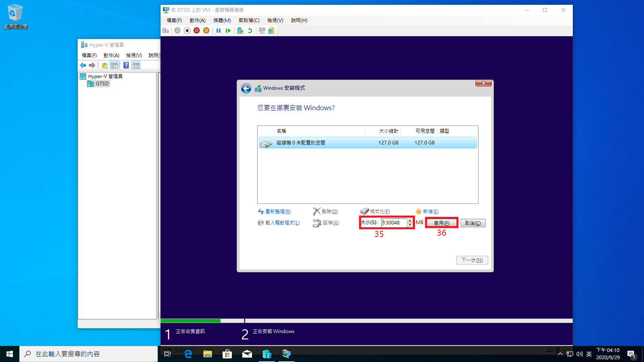644x362 pixels.
Task: Pause the virtual machine
Action: [x=219, y=31]
